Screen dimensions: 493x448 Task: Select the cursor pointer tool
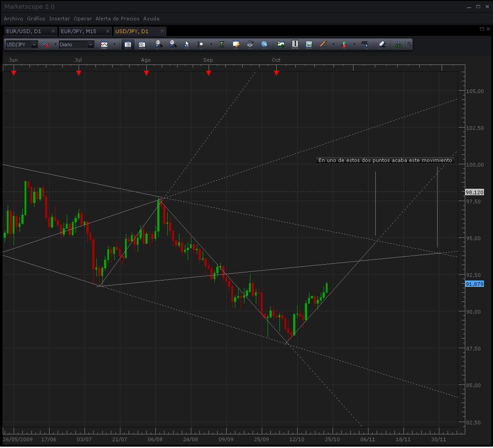click(187, 44)
